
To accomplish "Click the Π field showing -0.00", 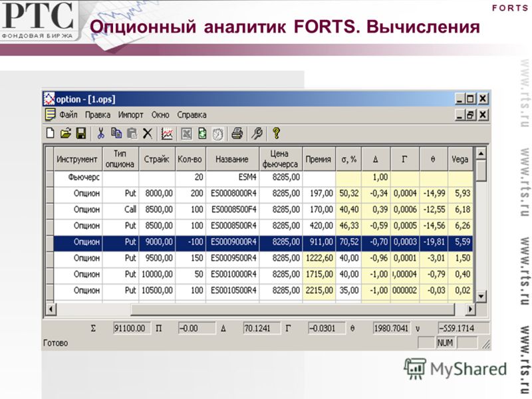I will point(196,328).
